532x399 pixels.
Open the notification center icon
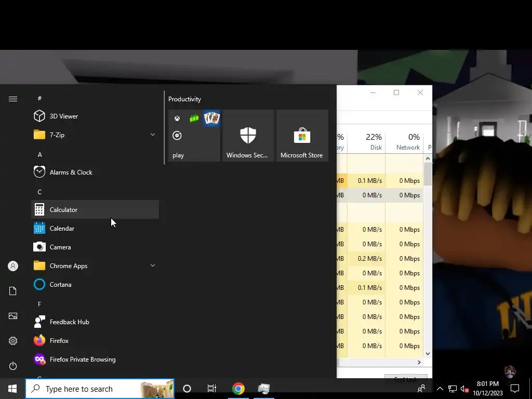pos(515,389)
